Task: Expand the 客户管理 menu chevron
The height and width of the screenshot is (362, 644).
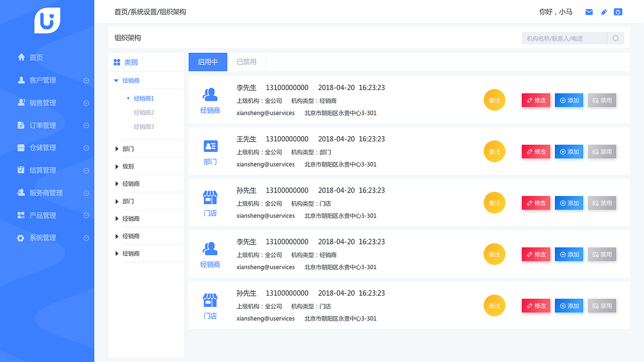Action: [86, 80]
